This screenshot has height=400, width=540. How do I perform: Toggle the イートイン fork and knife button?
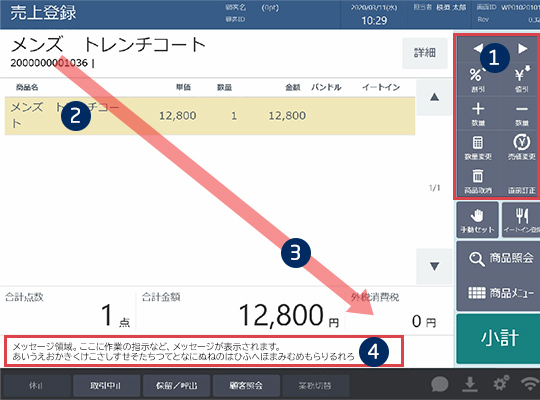[x=521, y=220]
